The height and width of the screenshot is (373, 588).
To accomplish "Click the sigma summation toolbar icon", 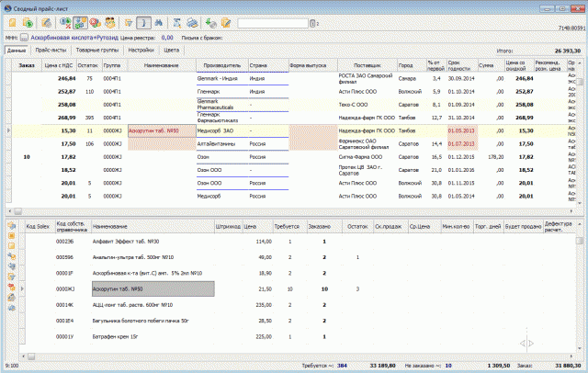I will tap(176, 23).
